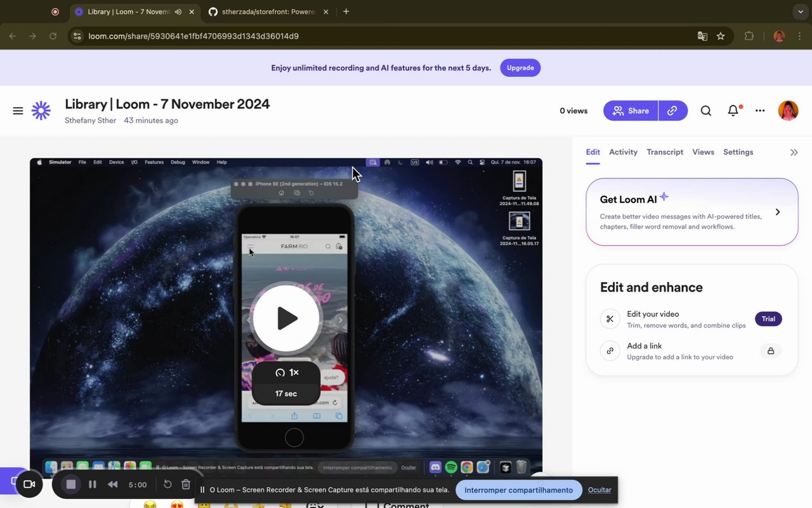Open the three-dot more options menu
This screenshot has width=812, height=508.
(760, 110)
